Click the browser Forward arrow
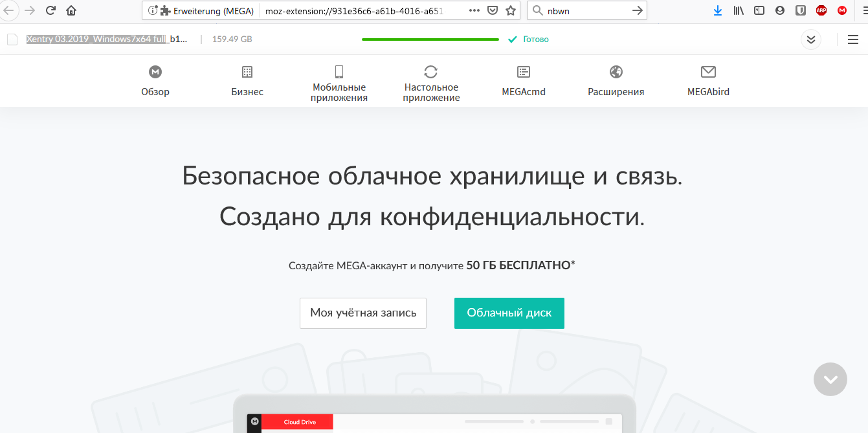The width and height of the screenshot is (868, 433). [x=29, y=10]
